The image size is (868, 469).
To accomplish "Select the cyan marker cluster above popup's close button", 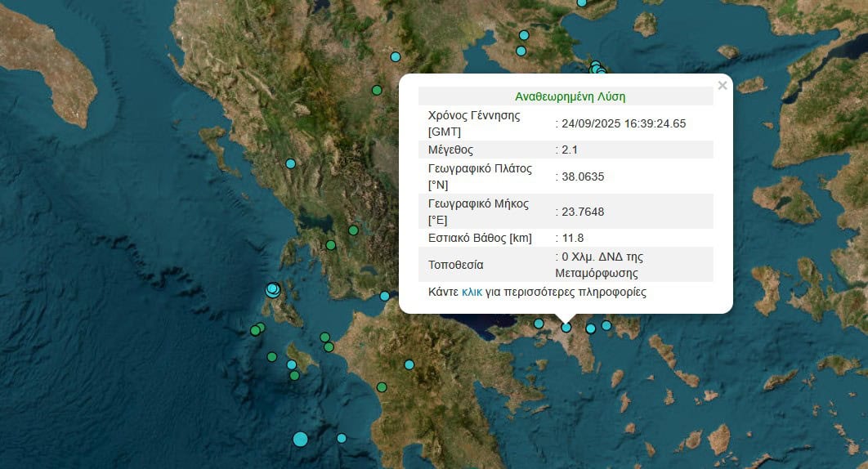I will [597, 70].
